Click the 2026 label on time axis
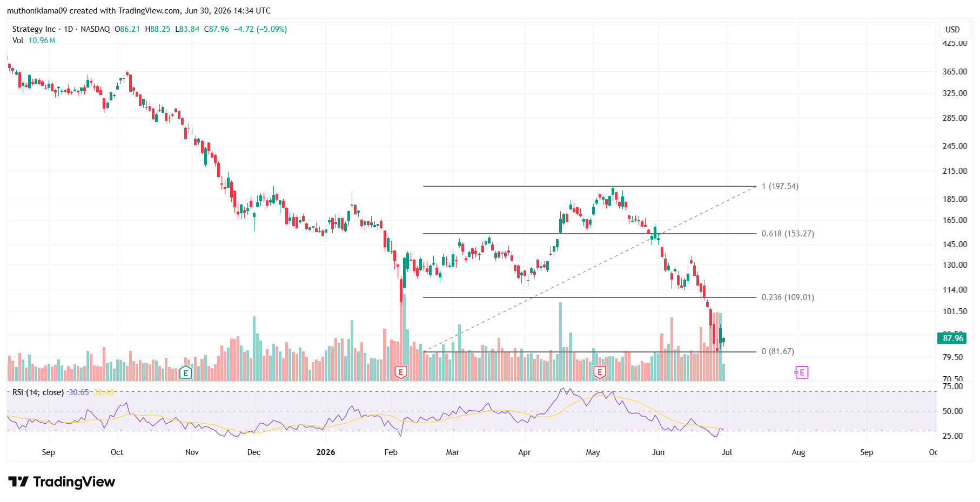980x502 pixels. 326,452
